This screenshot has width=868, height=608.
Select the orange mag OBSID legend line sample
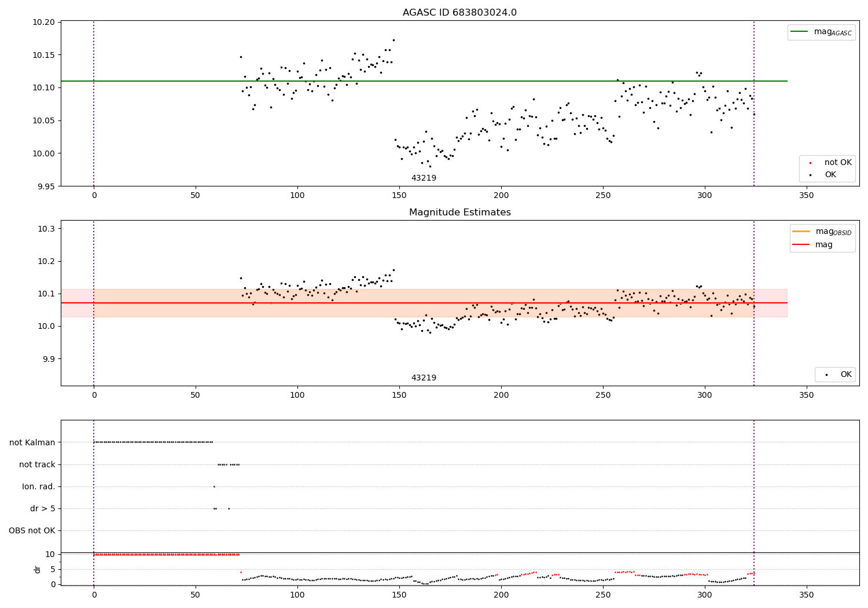(801, 232)
